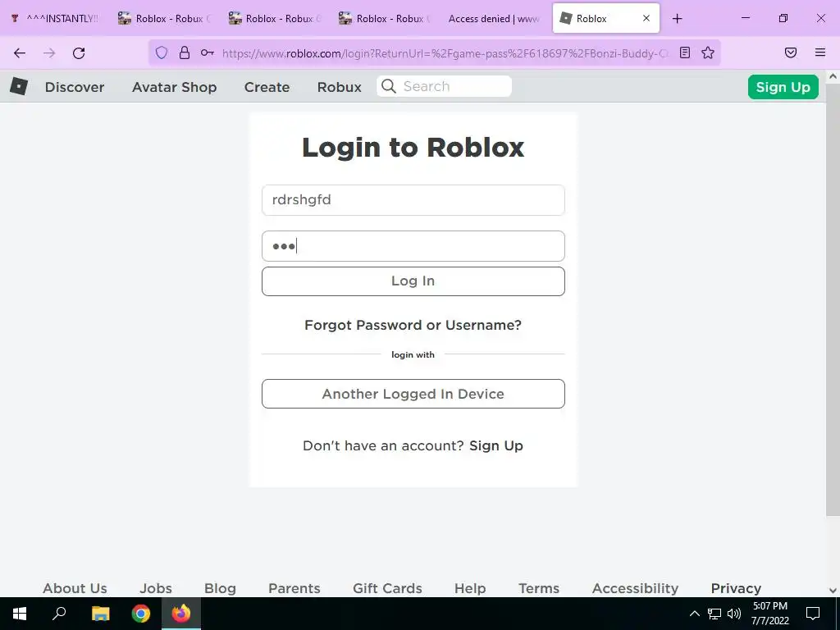This screenshot has height=630, width=840.
Task: Switch to the first Roblox - Robux tab
Action: [x=165, y=18]
